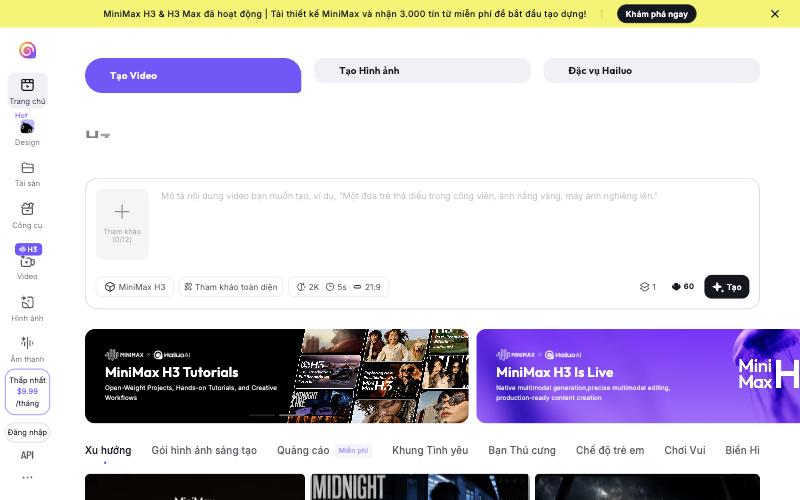Close the yellow announcement banner
The image size is (800, 500).
pos(774,14)
